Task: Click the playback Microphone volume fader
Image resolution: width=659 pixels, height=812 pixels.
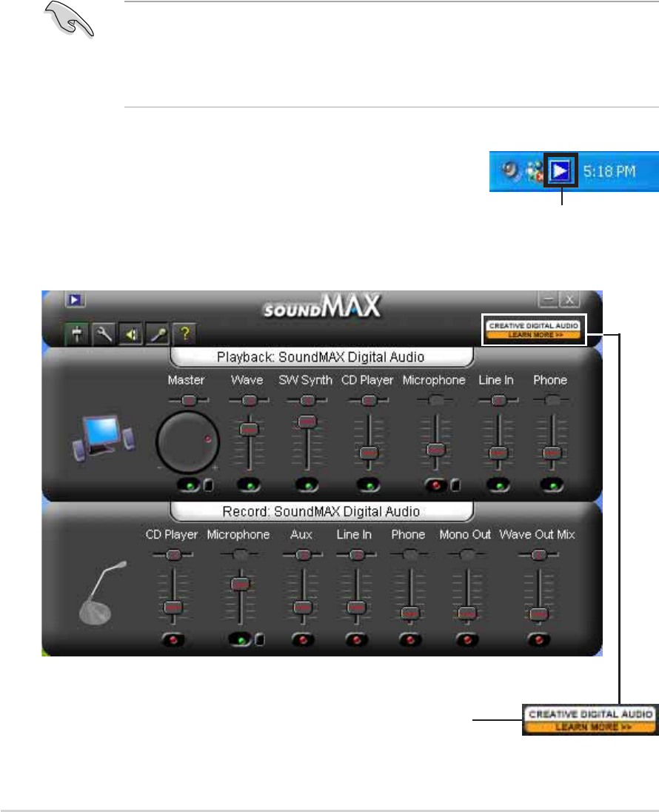Action: (436, 450)
